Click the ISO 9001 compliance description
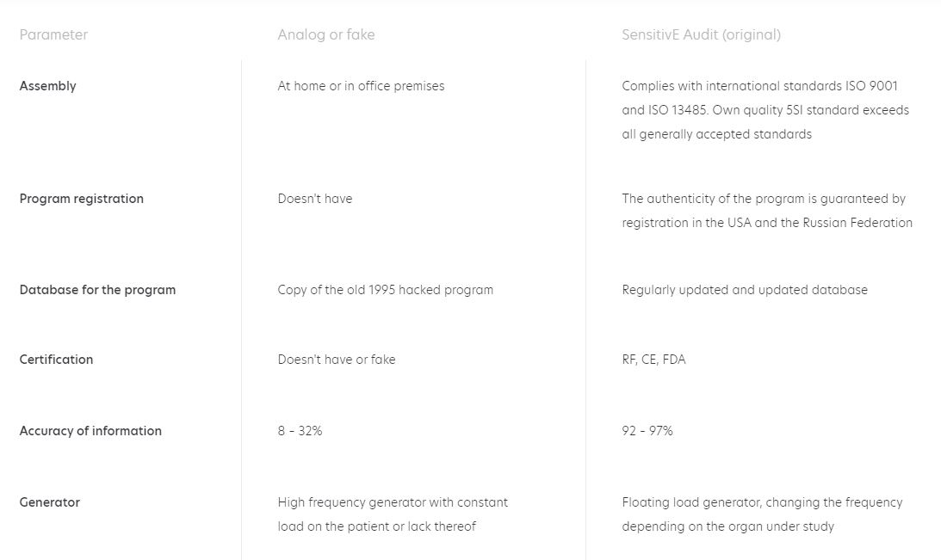This screenshot has width=941, height=560. pos(765,110)
